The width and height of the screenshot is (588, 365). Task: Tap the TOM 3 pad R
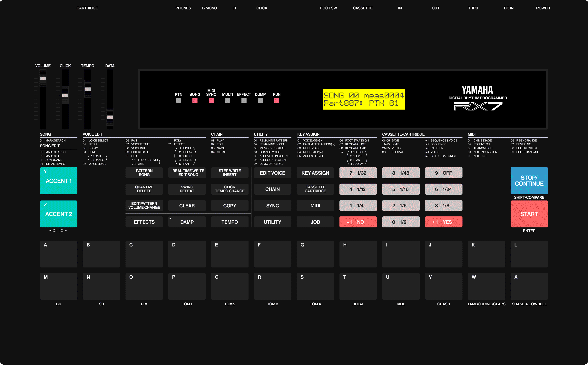pyautogui.click(x=272, y=286)
